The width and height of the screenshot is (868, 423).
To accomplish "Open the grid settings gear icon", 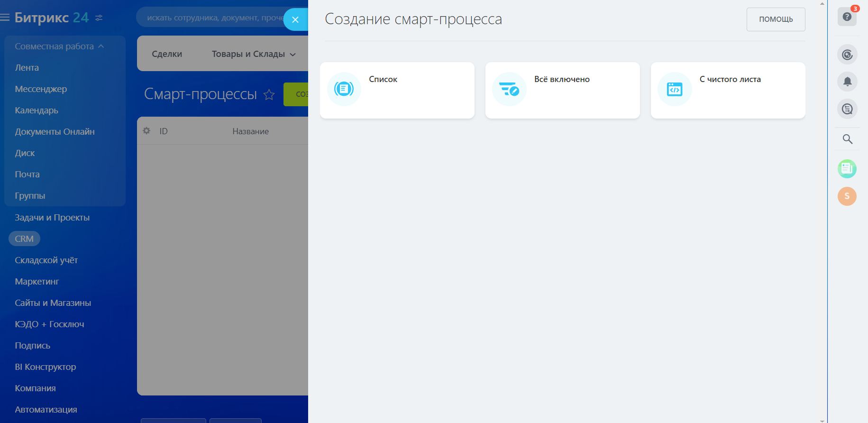I will (x=146, y=130).
